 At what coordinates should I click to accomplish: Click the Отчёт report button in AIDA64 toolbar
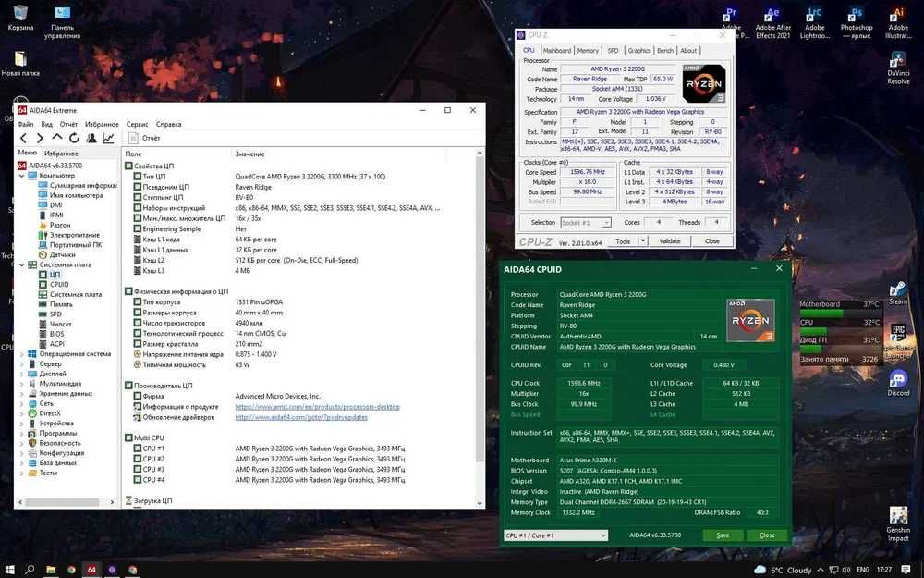(144, 138)
